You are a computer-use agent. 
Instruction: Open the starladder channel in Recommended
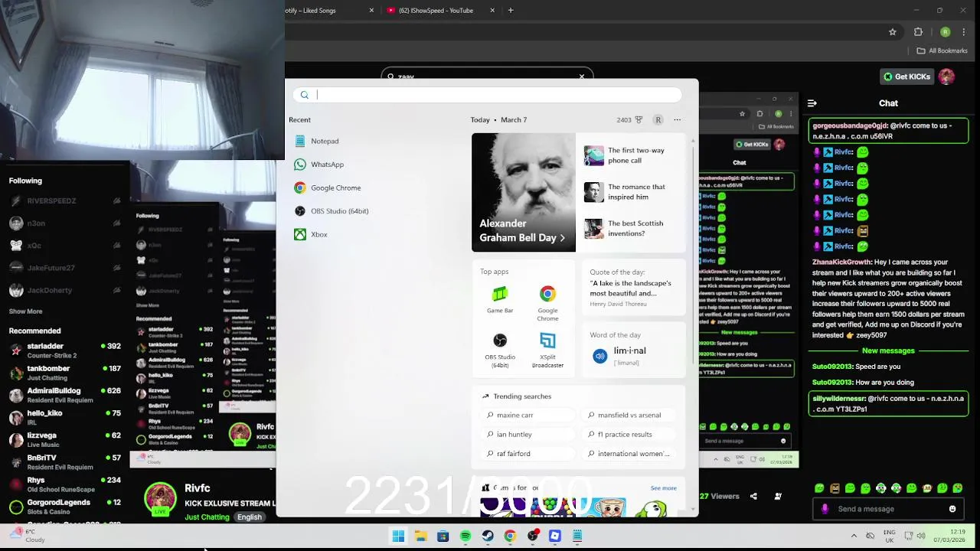tap(64, 350)
